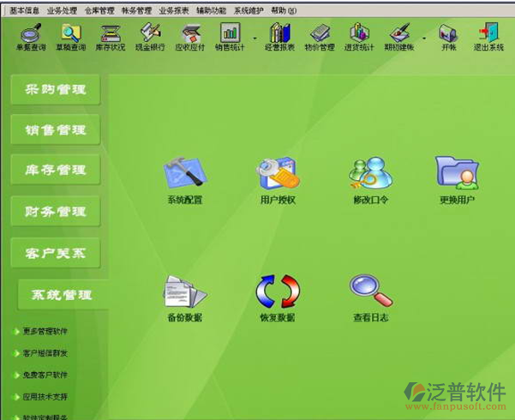Open 业务报表 menu
515x420 pixels.
coord(174,11)
